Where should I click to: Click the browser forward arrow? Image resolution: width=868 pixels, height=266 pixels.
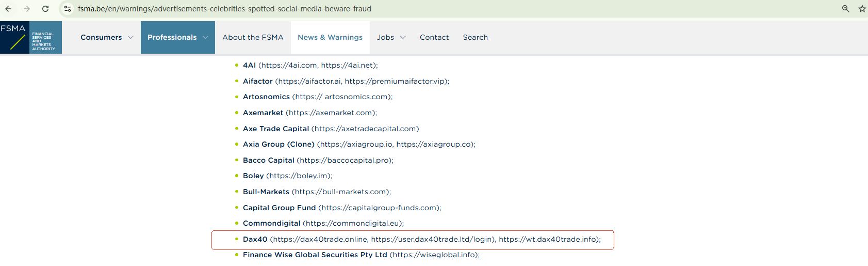(x=27, y=9)
